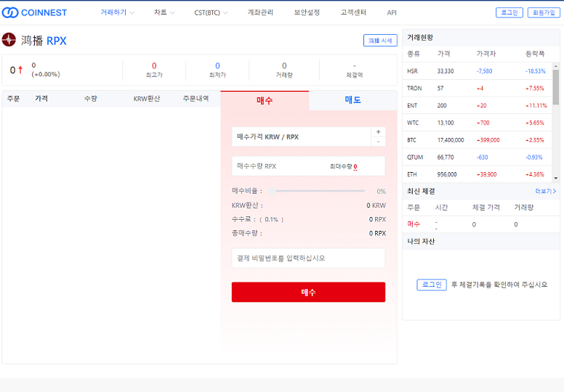The height and width of the screenshot is (392, 564).
Task: Open the CST(BTC) dropdown
Action: (211, 12)
